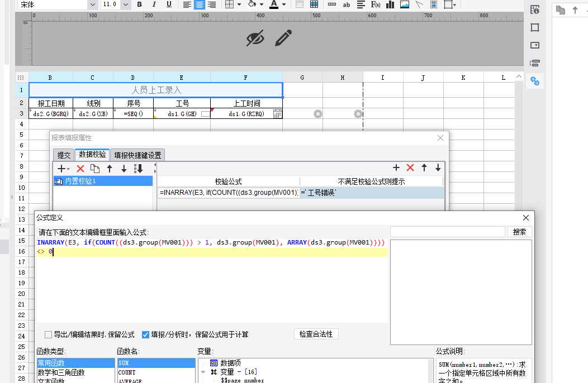The width and height of the screenshot is (588, 383).
Task: Toggle bold formatting in the toolbar
Action: pos(139,4)
